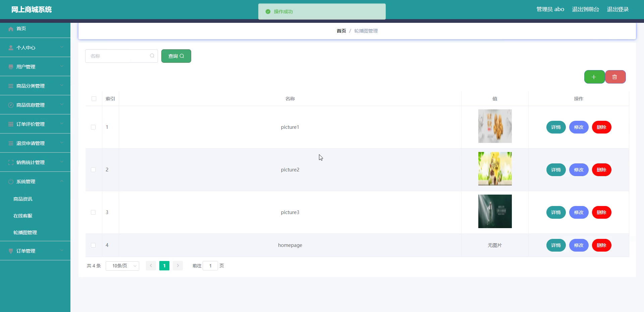
Task: Click 修改 button for picture2 row
Action: point(579,170)
